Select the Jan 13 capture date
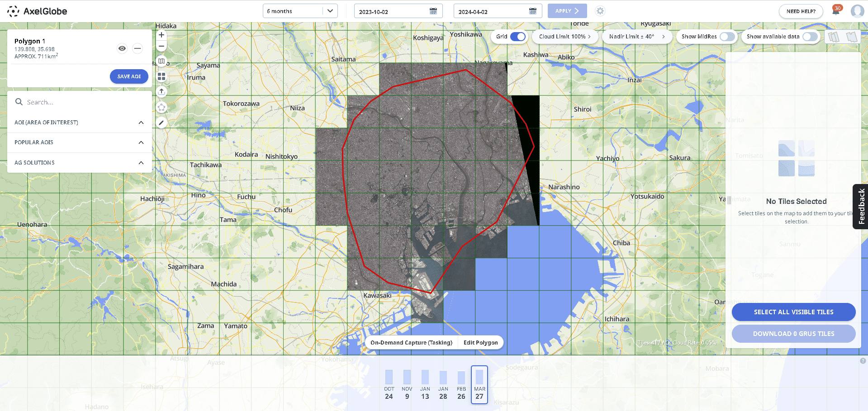 (x=425, y=385)
